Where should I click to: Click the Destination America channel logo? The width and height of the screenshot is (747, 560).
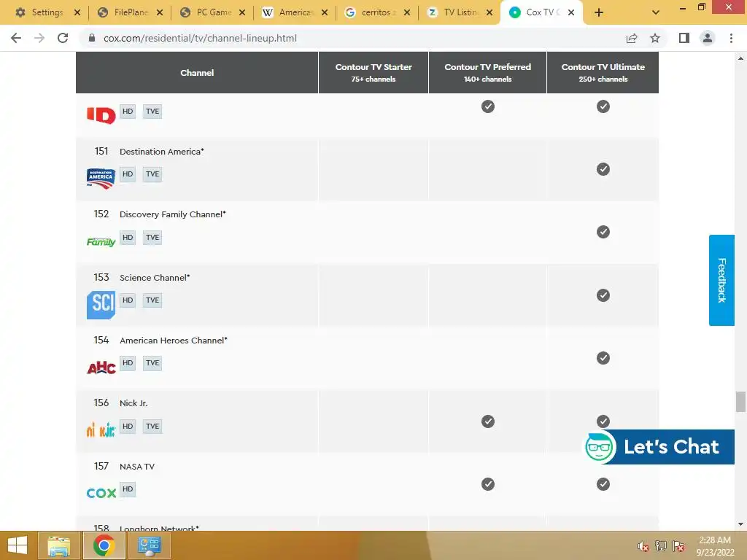pos(101,178)
